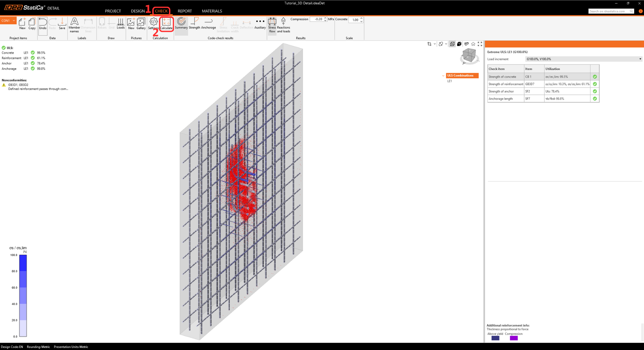Show Reactions and loads results

pyautogui.click(x=283, y=25)
